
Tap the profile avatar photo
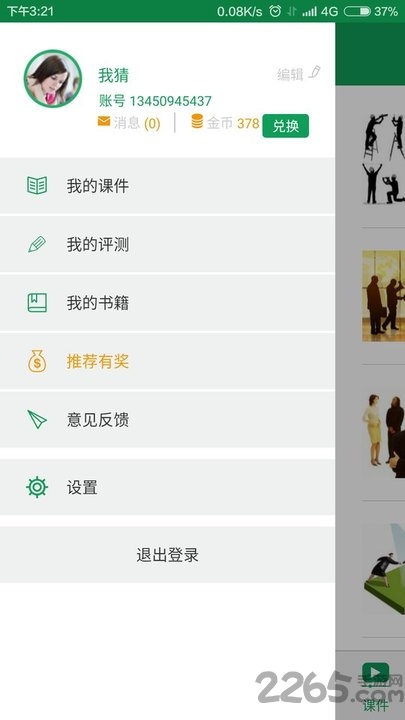[53, 79]
